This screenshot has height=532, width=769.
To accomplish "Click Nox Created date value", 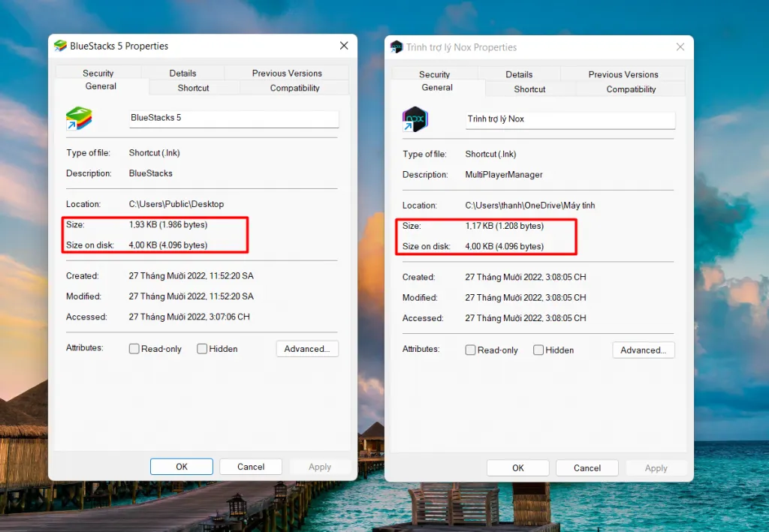I will click(526, 278).
